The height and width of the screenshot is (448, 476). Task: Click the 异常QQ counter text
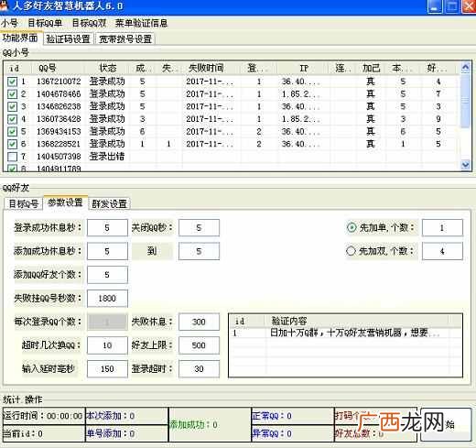click(272, 433)
